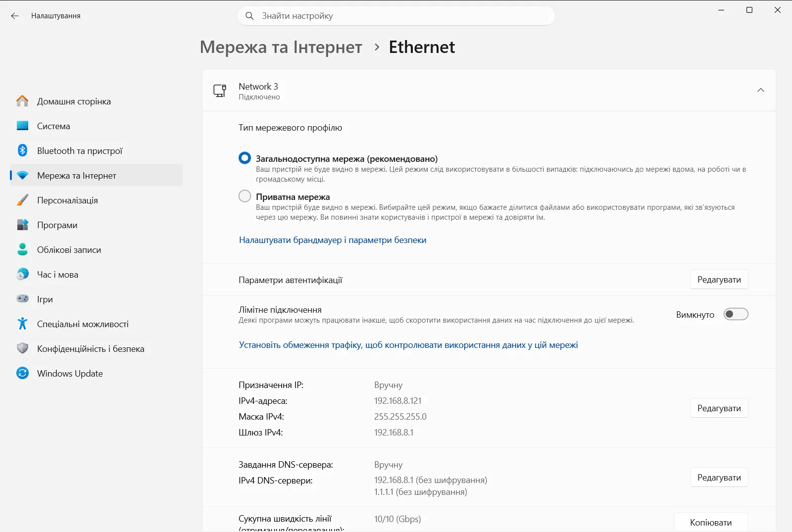
Task: Click the Privacy and security shield icon
Action: (x=22, y=348)
